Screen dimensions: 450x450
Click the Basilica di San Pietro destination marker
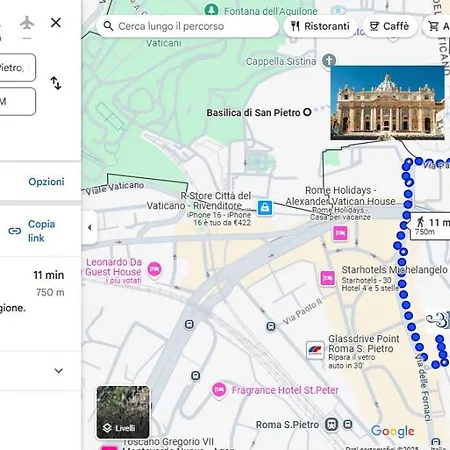click(307, 112)
